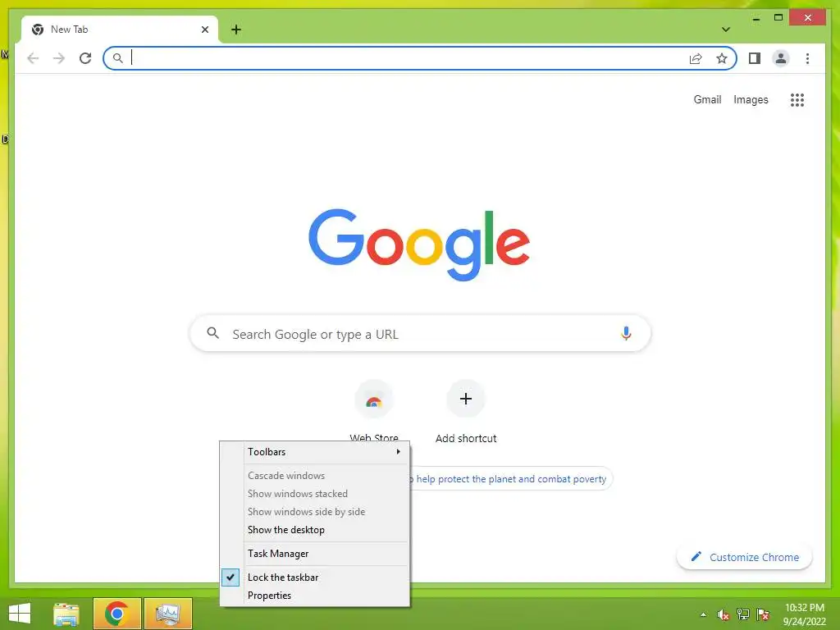This screenshot has width=840, height=630.
Task: Click the protect the planet promo link
Action: (x=511, y=479)
